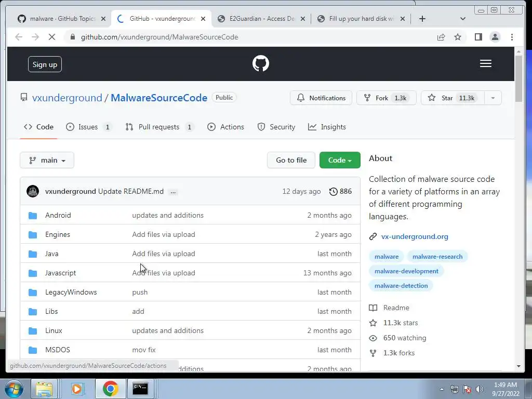Open the main branch dropdown
The width and height of the screenshot is (532, 399).
click(x=47, y=160)
